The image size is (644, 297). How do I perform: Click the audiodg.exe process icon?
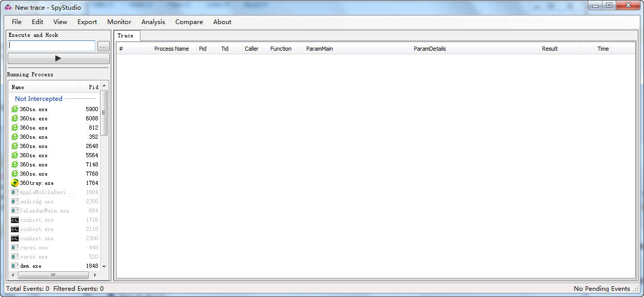(15, 201)
